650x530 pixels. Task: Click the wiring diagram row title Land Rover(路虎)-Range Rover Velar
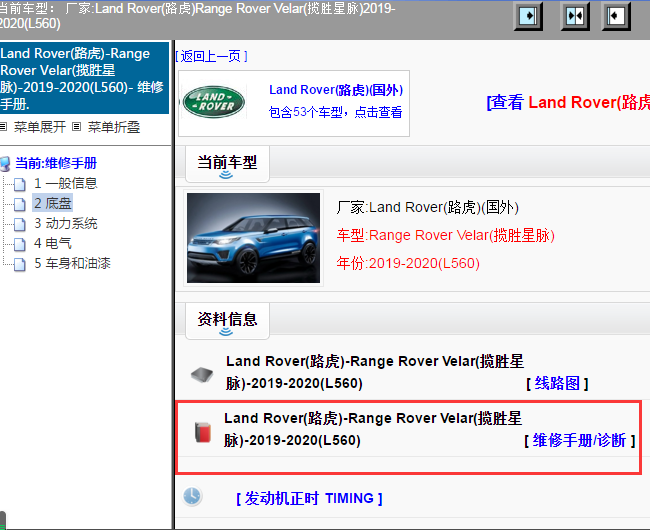click(x=375, y=372)
